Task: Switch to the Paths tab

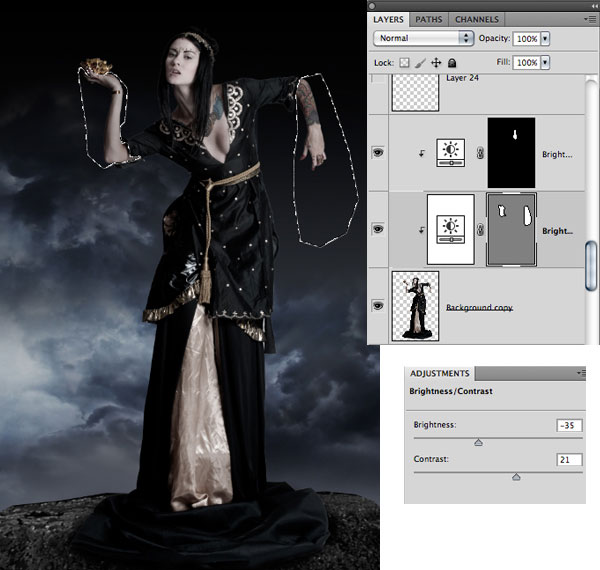Action: coord(428,19)
